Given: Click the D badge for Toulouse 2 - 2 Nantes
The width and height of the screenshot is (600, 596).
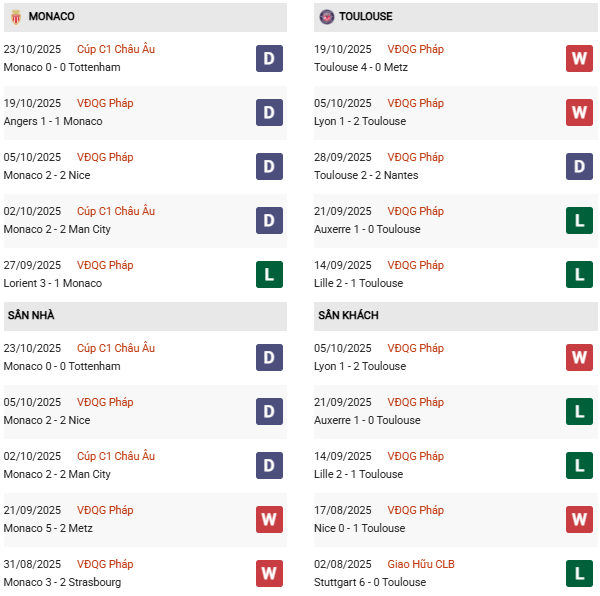Looking at the screenshot, I should (579, 166).
